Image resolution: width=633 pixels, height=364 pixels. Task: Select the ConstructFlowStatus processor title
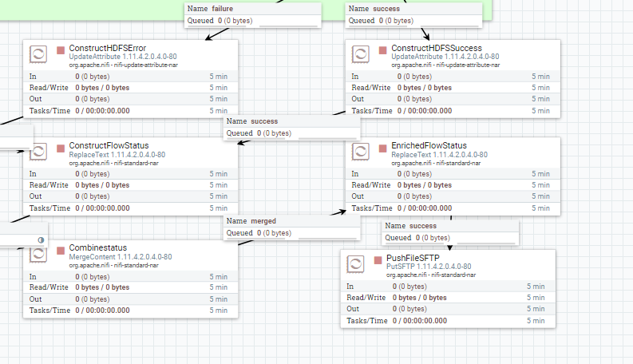click(109, 146)
